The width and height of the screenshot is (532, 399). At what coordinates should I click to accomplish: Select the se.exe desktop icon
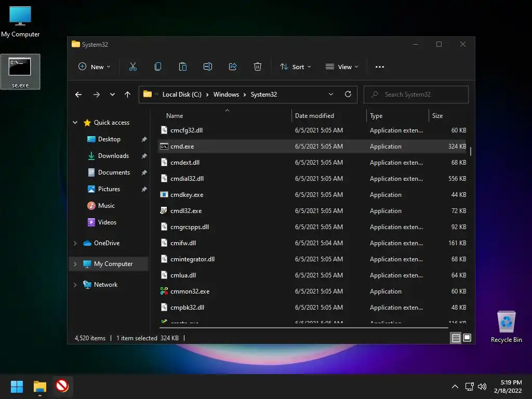20,72
